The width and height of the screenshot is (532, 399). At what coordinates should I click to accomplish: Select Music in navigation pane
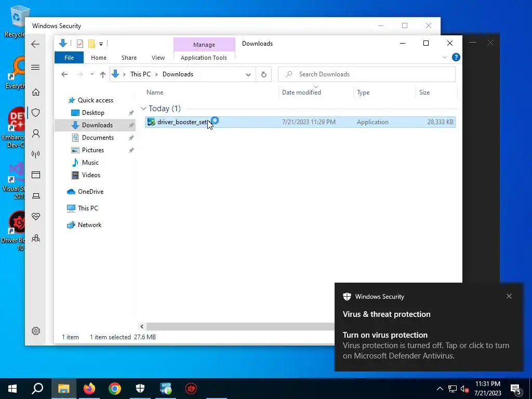tap(90, 163)
